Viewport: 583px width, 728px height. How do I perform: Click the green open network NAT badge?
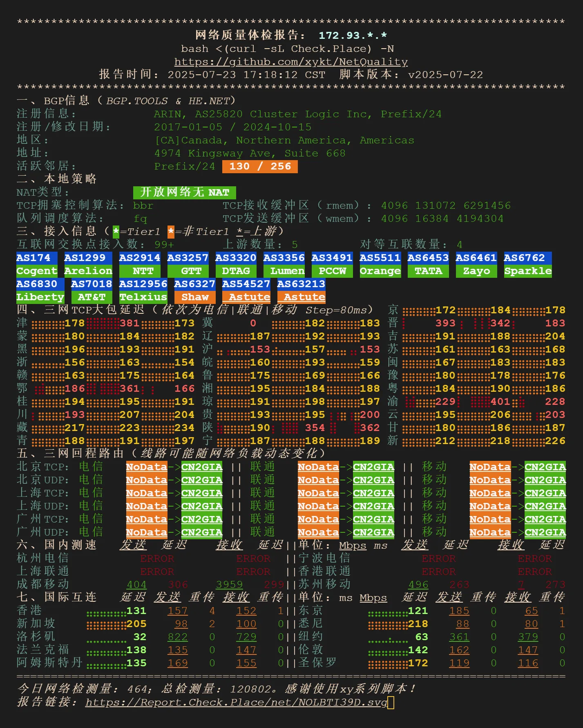184,192
